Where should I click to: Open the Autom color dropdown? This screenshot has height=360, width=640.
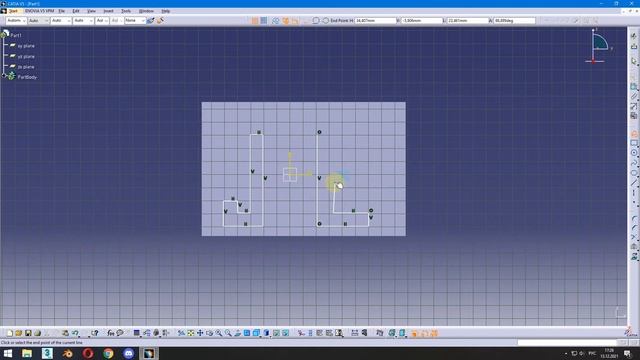point(16,20)
